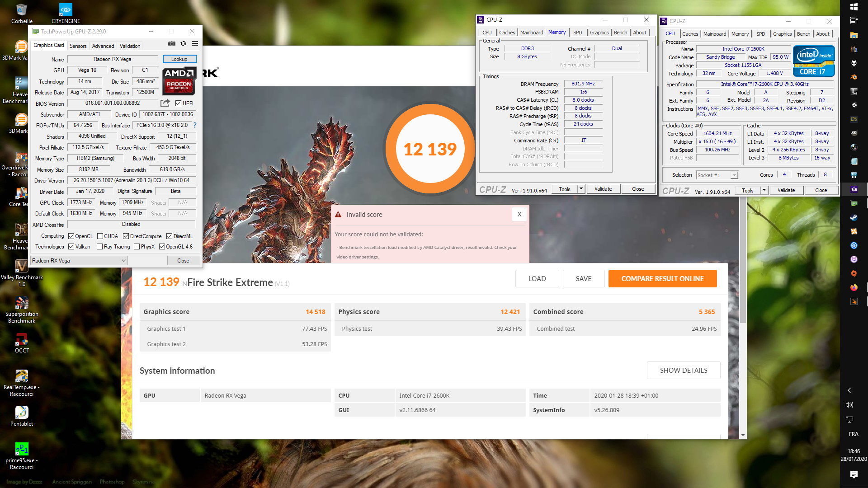Click Validate in Memory CPU-Z window

pos(603,189)
